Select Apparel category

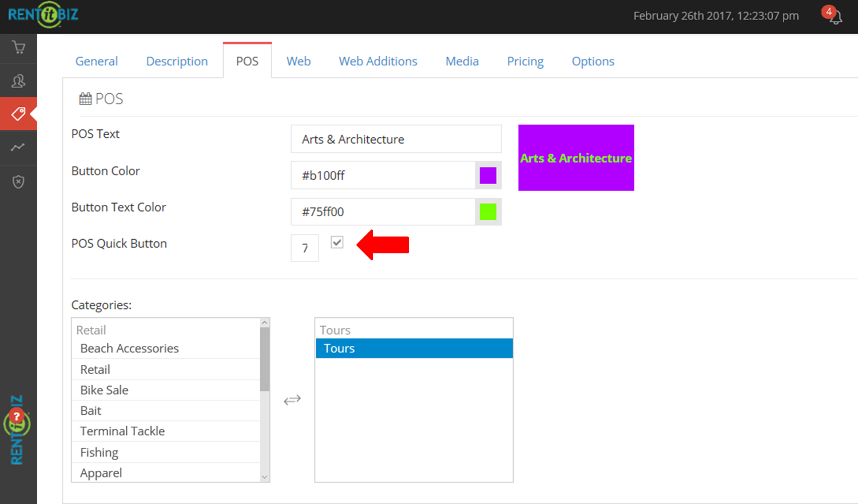166,473
